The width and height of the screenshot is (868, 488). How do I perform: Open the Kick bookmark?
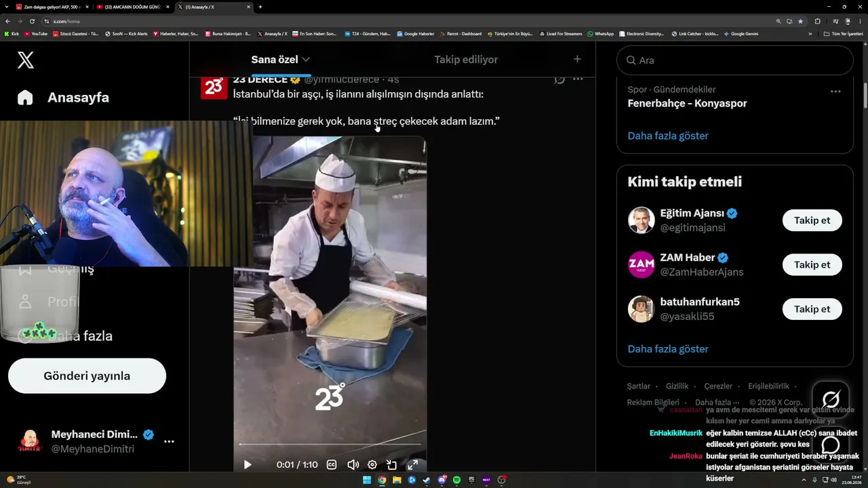coord(12,33)
